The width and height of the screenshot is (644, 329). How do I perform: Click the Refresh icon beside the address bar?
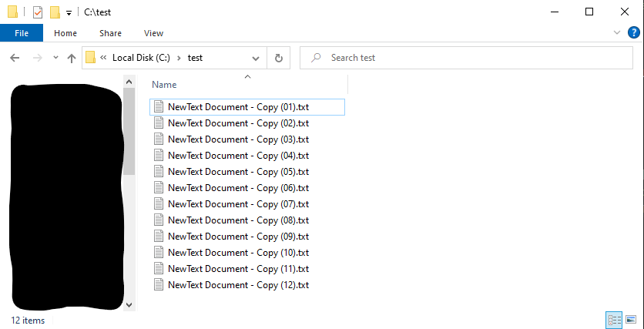click(279, 58)
